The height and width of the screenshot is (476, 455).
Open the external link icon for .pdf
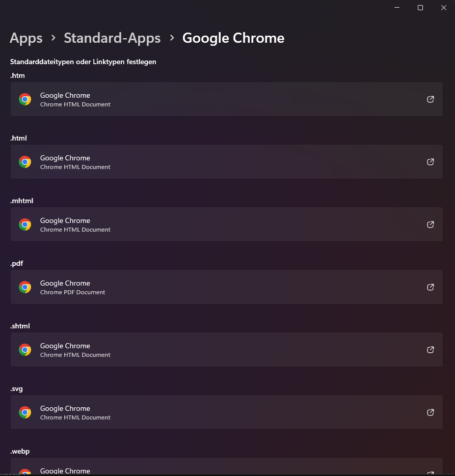point(431,287)
